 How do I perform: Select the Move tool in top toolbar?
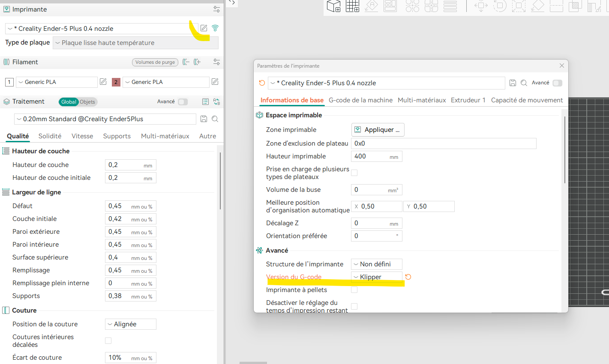click(x=481, y=6)
